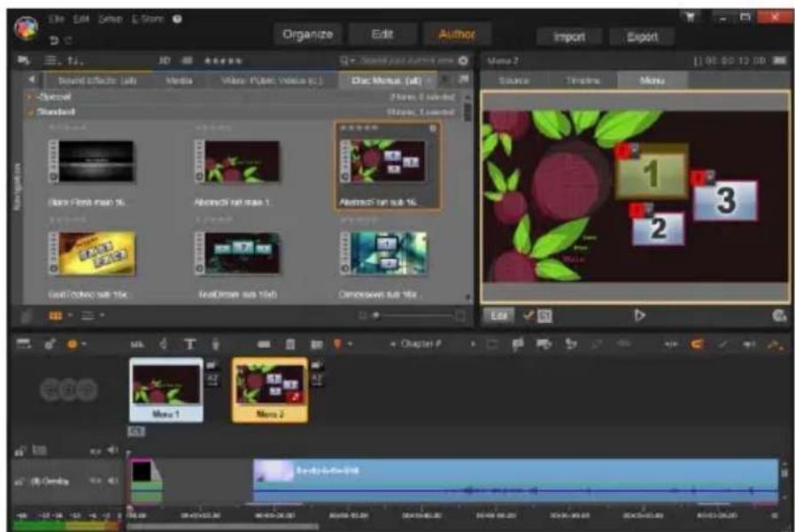Toggle lock on the A/V Overlay track
This screenshot has height=532, width=795.
19,482
